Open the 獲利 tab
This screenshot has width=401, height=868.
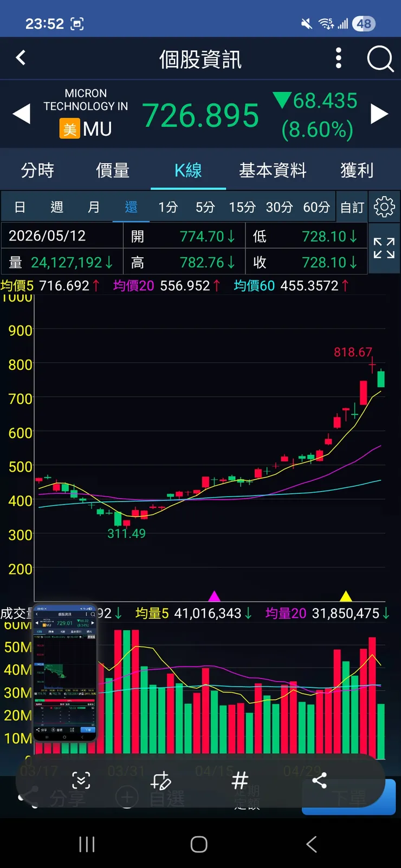click(357, 170)
